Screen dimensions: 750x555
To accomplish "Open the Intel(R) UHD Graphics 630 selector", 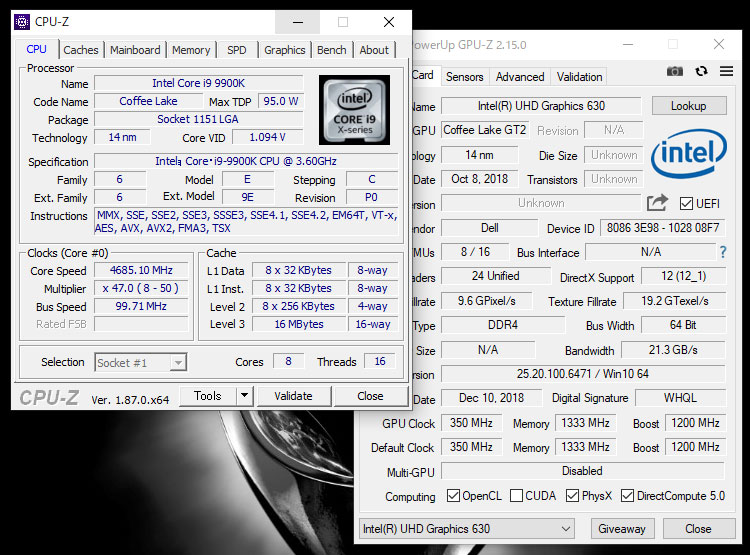I will coord(466,529).
